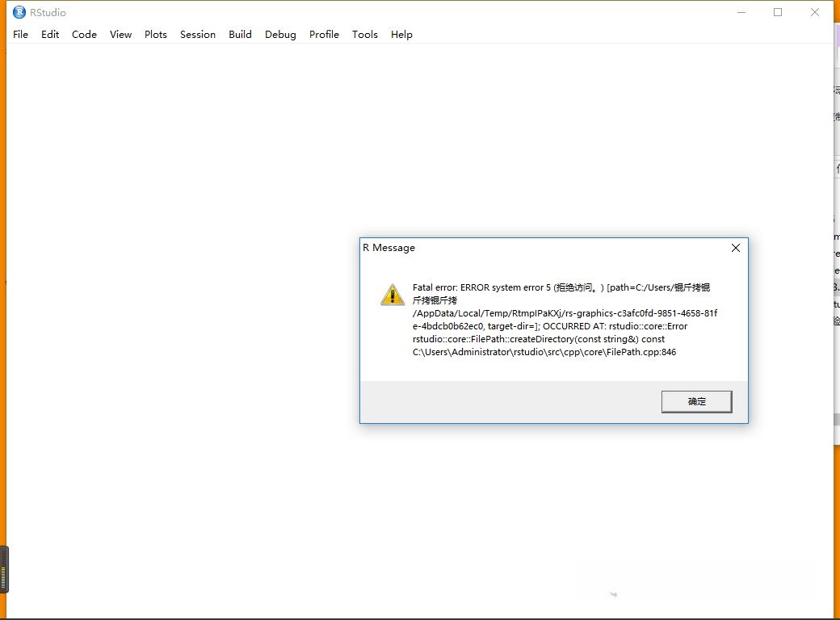Close the RStudio window

pos(815,12)
